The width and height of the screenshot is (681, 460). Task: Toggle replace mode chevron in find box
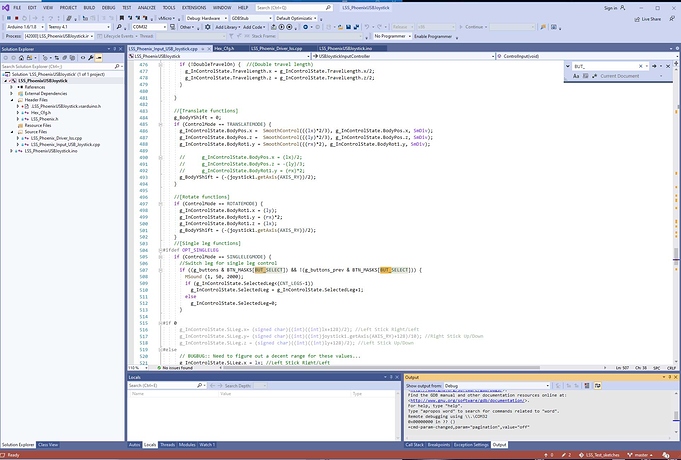568,66
